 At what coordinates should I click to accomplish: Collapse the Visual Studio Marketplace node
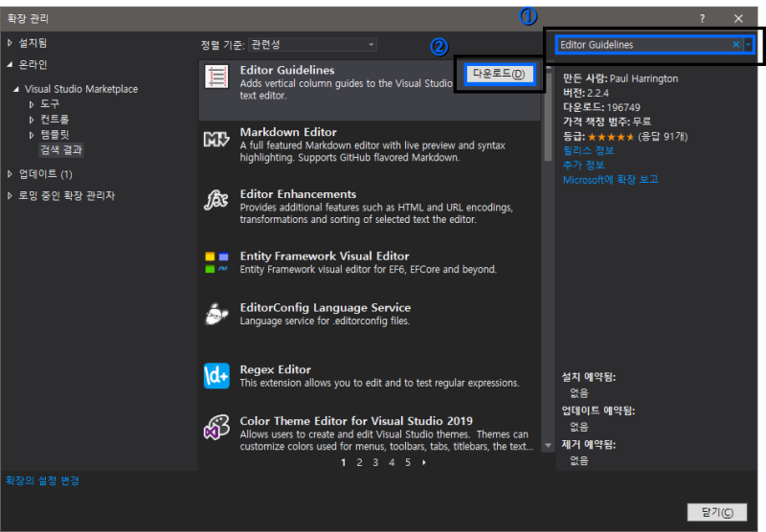(16, 89)
